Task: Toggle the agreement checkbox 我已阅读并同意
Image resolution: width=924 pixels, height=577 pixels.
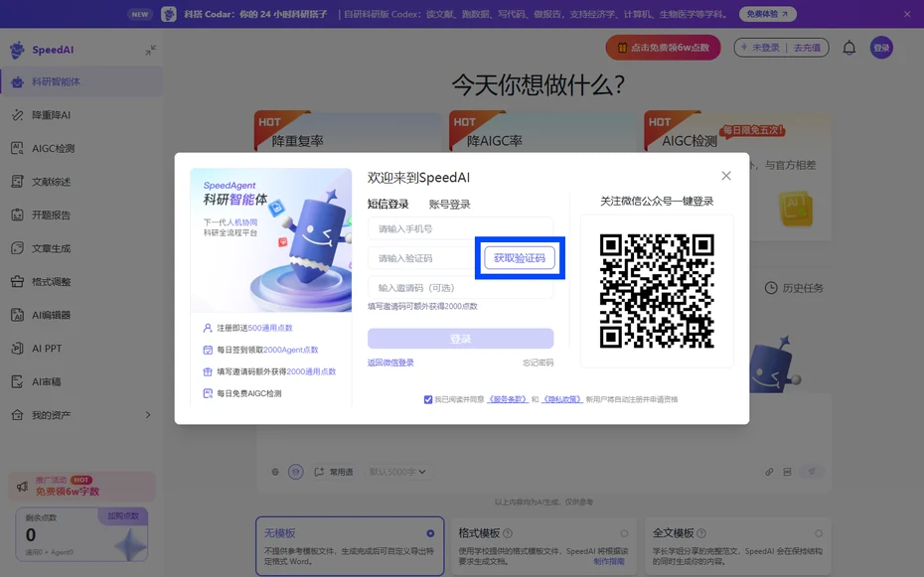Action: pyautogui.click(x=428, y=399)
